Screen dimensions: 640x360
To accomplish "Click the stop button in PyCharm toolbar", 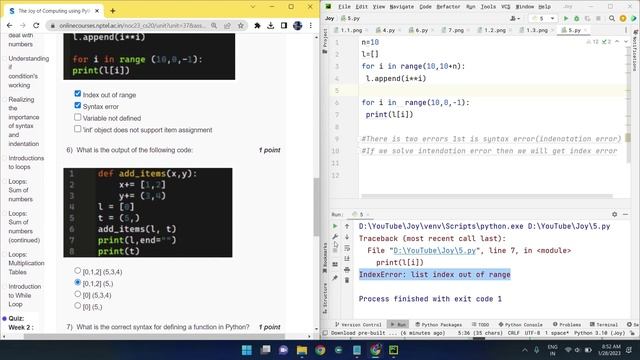I will pyautogui.click(x=598, y=18).
